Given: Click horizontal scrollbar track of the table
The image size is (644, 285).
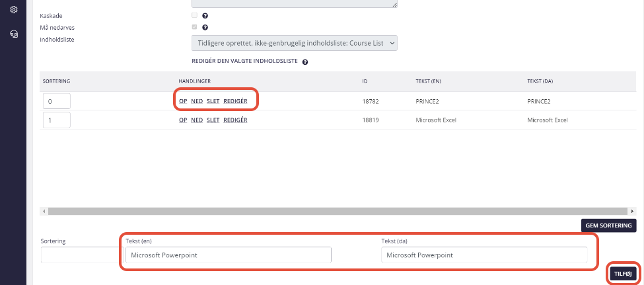Looking at the screenshot, I should 338,211.
